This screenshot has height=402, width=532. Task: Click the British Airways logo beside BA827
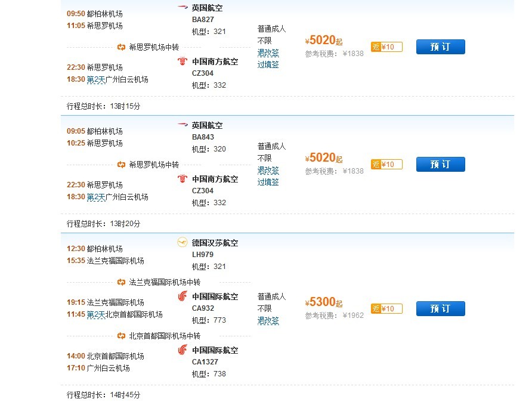(183, 8)
